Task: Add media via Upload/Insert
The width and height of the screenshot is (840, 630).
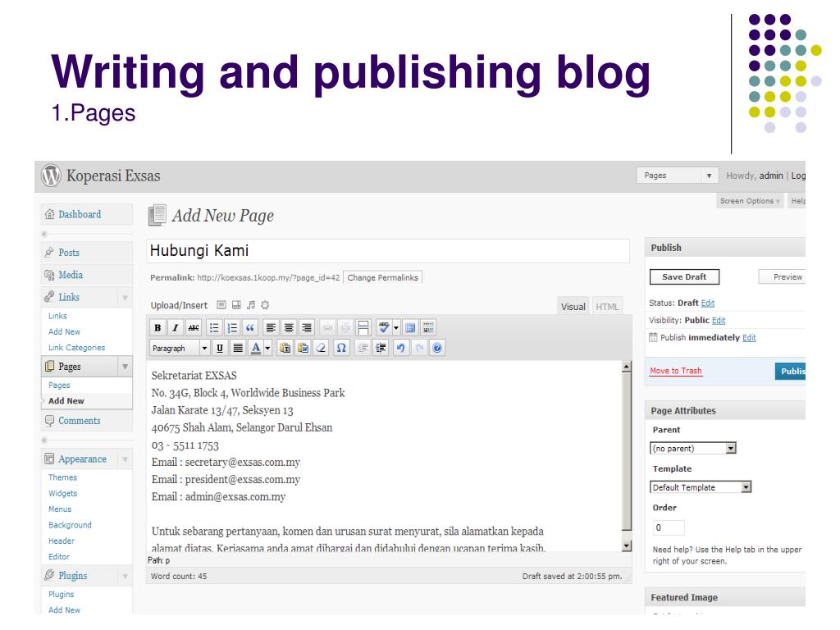Action: (265, 305)
